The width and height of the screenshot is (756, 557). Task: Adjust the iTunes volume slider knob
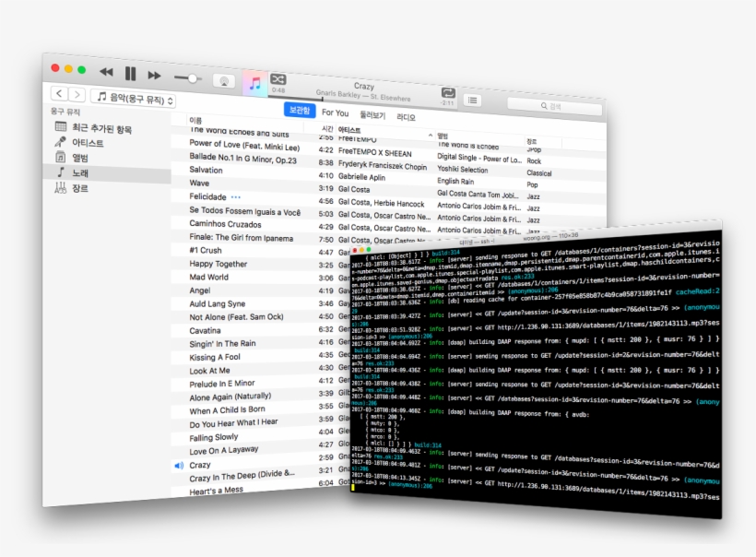(193, 78)
